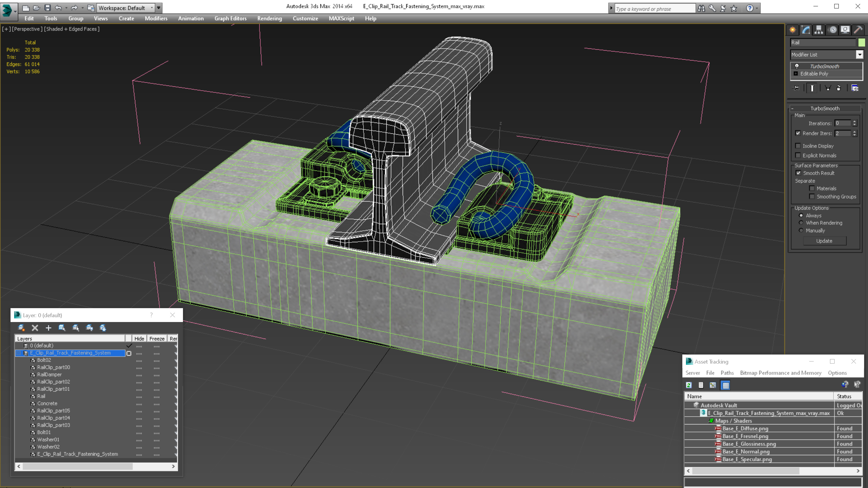Uncheck the Smooth Result option
Screen dimensions: 868x488
[x=798, y=173]
